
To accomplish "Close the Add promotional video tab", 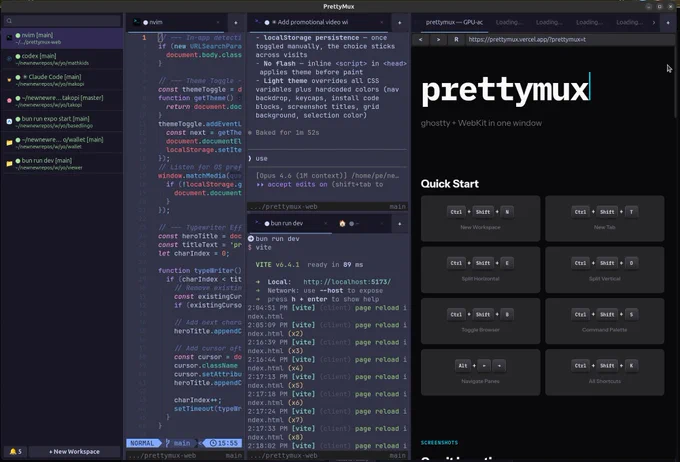I will click(x=382, y=22).
